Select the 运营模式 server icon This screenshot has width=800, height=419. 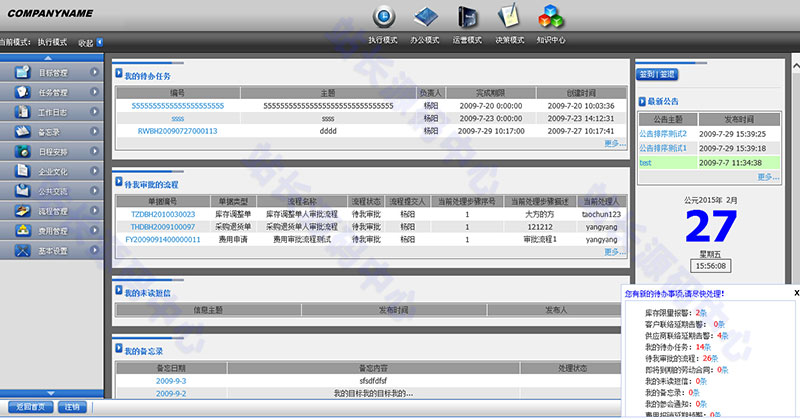click(469, 17)
